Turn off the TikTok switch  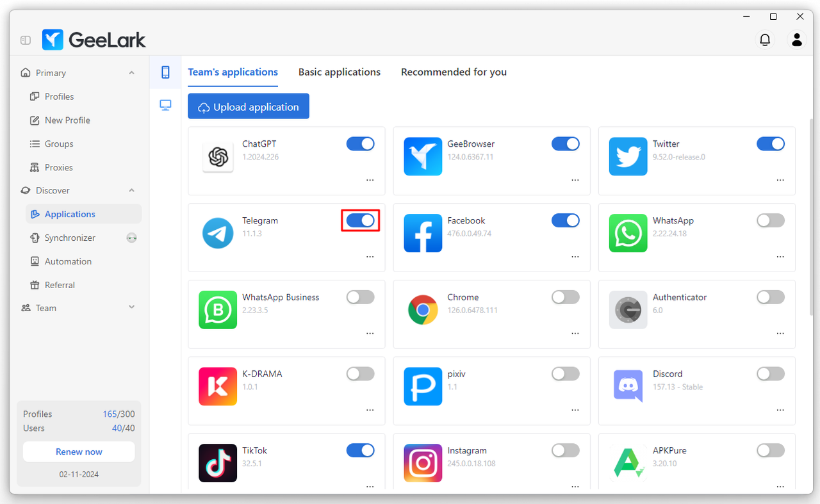point(360,450)
